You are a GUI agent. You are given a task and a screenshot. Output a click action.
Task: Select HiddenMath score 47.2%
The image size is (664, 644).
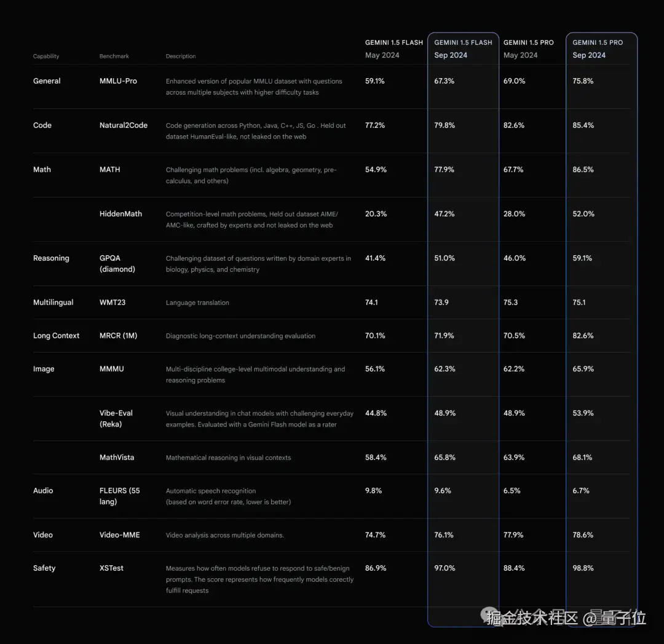(445, 213)
